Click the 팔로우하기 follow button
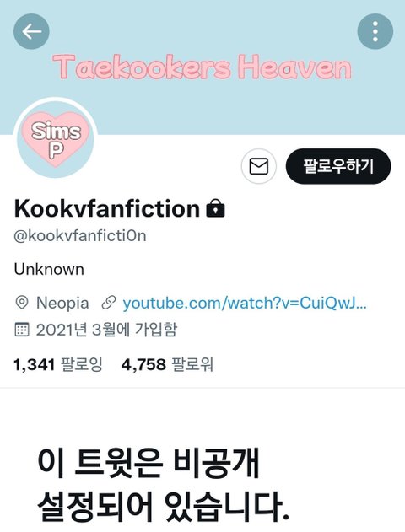Screen dimensions: 405x532 [338, 166]
